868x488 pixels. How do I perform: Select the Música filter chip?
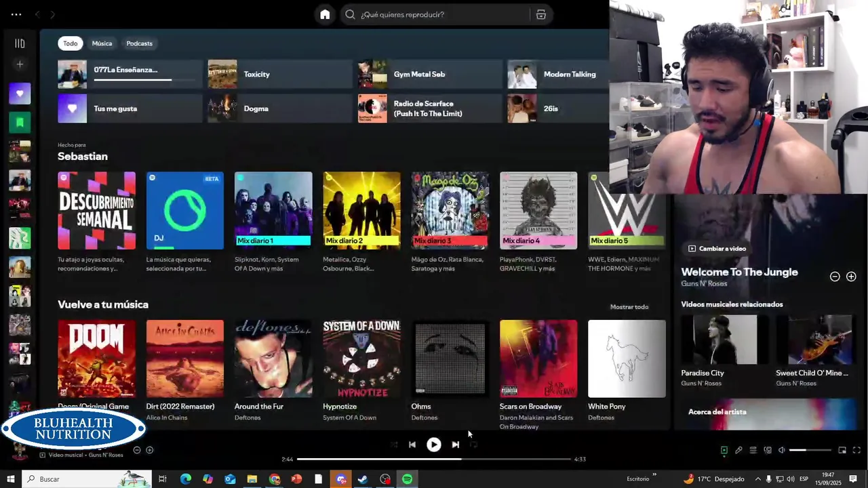(102, 43)
